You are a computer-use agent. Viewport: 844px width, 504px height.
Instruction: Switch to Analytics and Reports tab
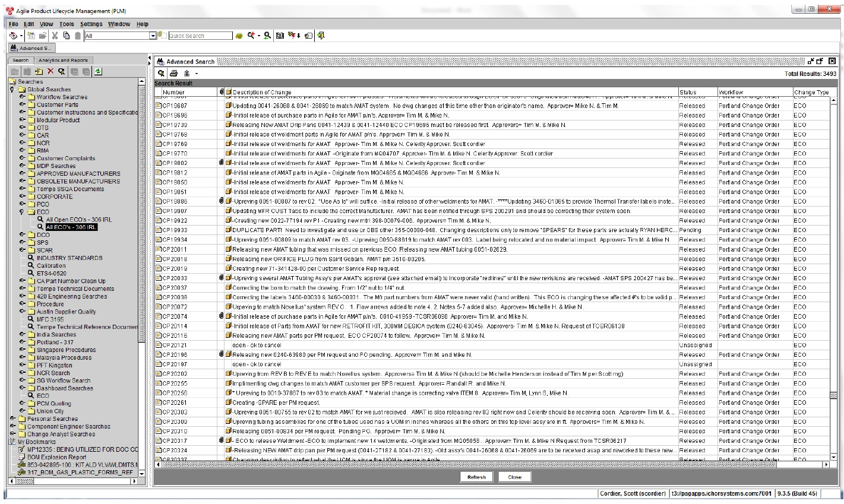click(63, 60)
